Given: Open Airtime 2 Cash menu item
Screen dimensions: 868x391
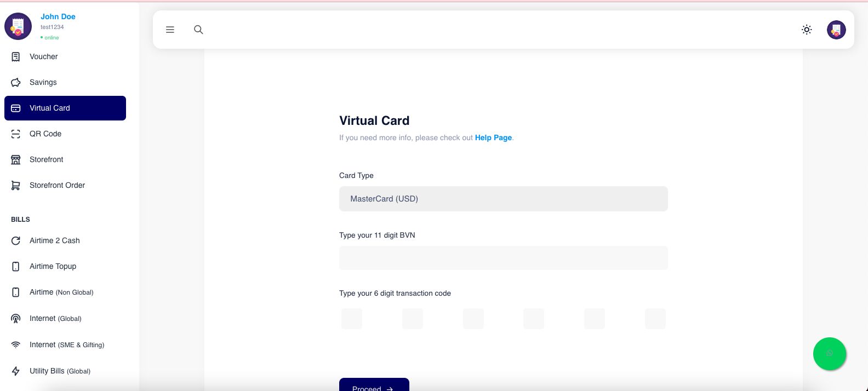Looking at the screenshot, I should click(x=54, y=240).
